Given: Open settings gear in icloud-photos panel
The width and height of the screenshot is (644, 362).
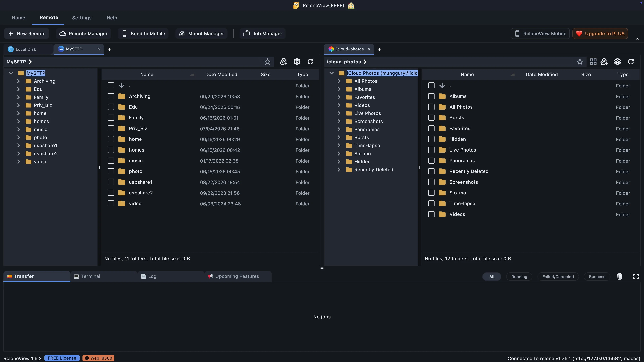Looking at the screenshot, I should pyautogui.click(x=617, y=62).
